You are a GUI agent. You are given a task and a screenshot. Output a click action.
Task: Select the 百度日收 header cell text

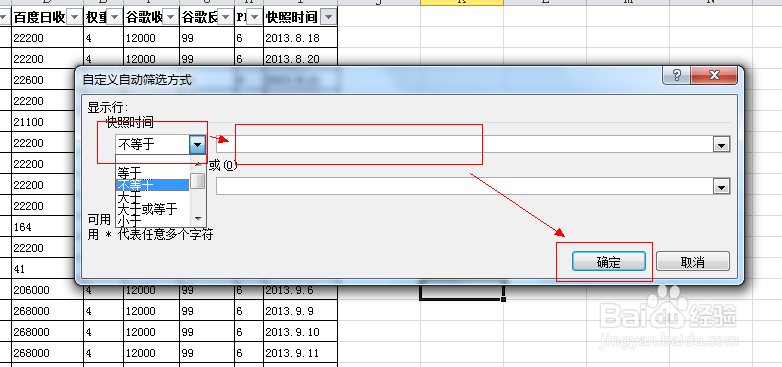coord(39,18)
